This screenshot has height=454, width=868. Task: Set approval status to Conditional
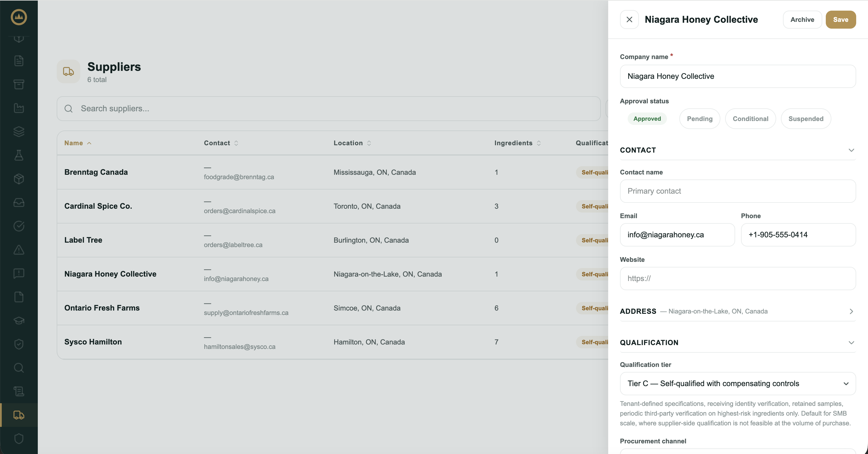click(x=750, y=119)
